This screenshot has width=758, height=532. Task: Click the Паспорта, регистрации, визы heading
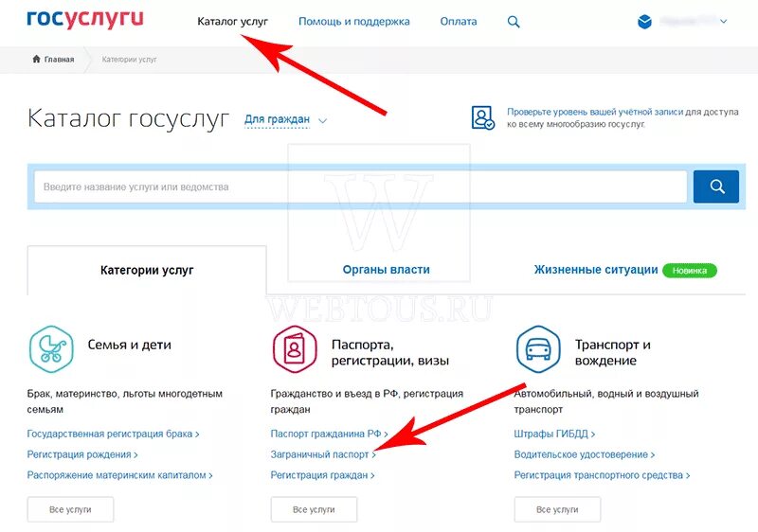[390, 352]
